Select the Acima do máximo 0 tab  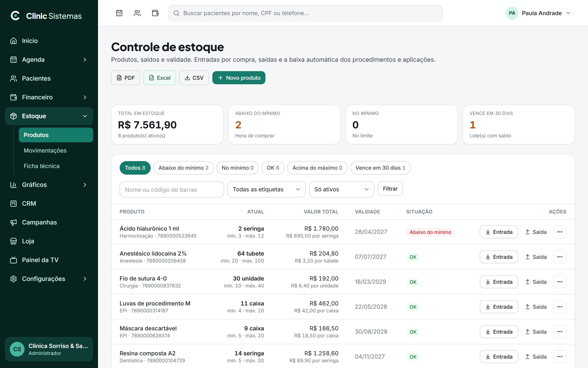tap(317, 168)
